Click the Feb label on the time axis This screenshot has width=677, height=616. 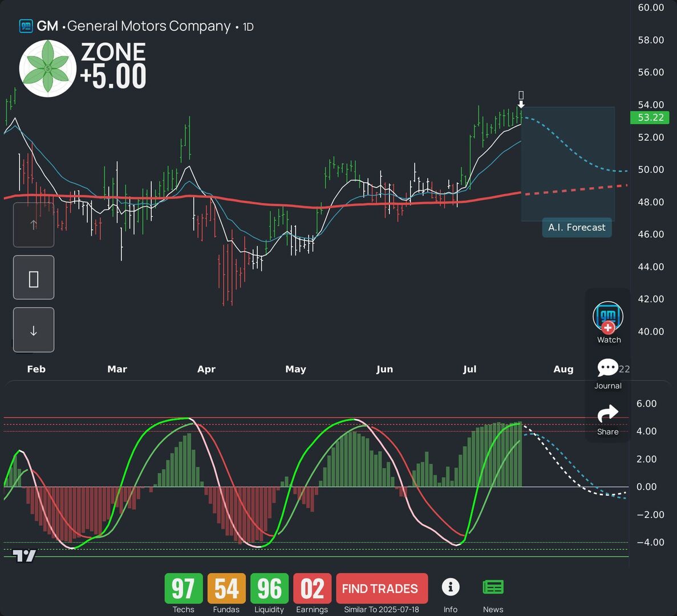37,369
